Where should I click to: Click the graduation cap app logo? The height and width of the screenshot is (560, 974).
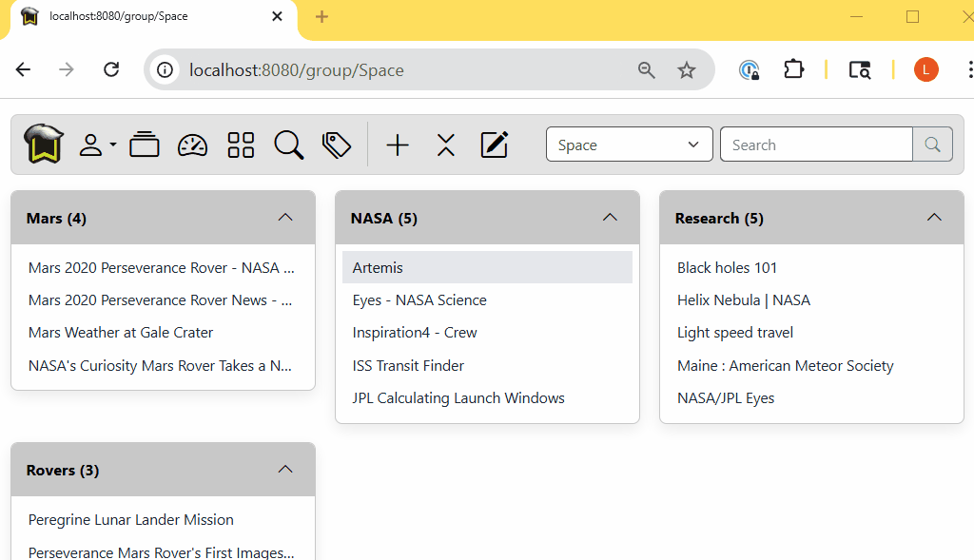click(44, 144)
